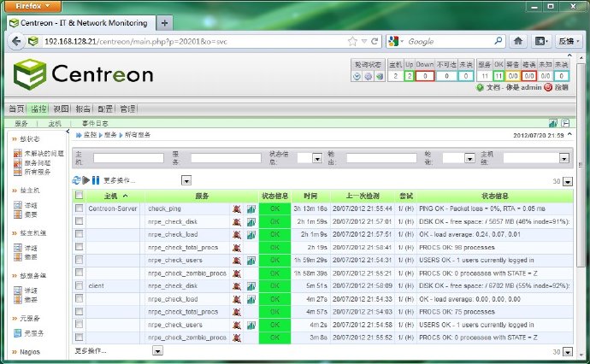Sort by the 主机 column header
Screen dimensions: 590x364
coord(110,196)
